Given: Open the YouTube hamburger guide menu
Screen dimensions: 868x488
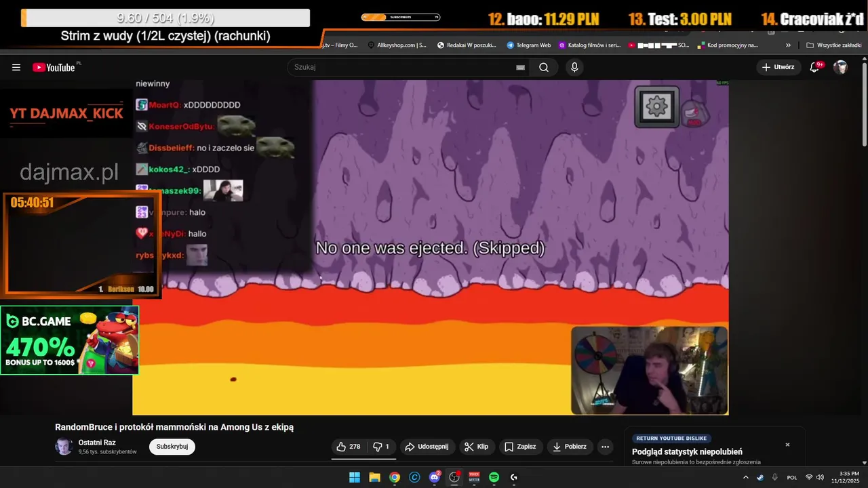Looking at the screenshot, I should tap(16, 67).
